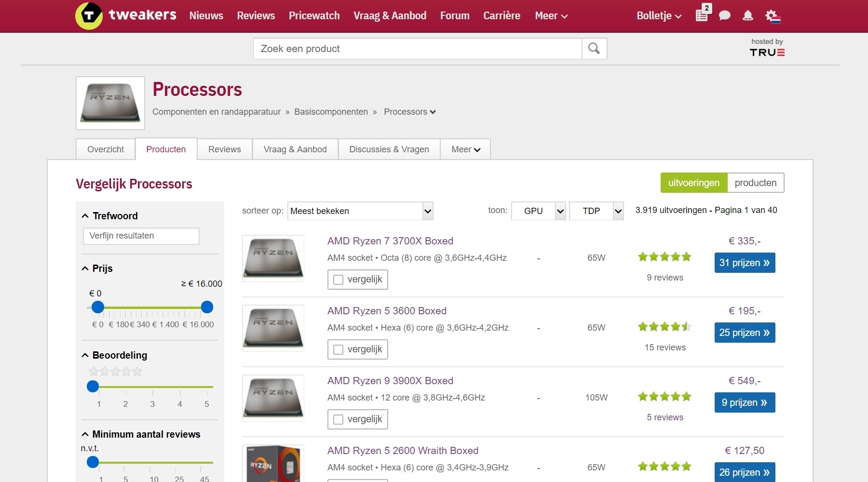868x482 pixels.
Task: Click the Prijs slider maximum handle
Action: (207, 307)
